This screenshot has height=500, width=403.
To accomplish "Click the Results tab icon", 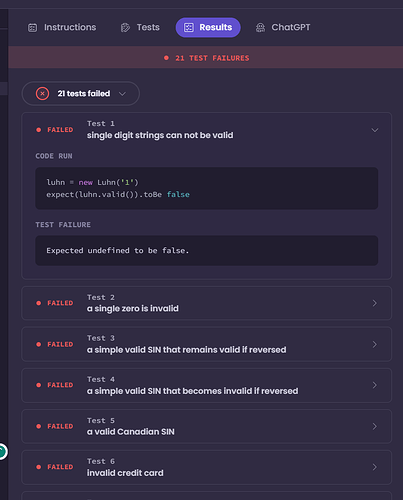I will click(x=189, y=27).
